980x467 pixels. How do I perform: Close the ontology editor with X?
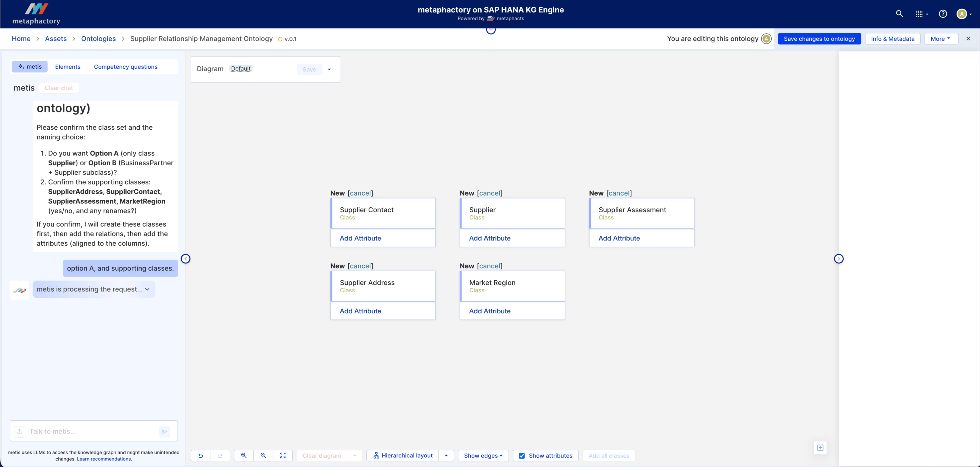coord(968,39)
